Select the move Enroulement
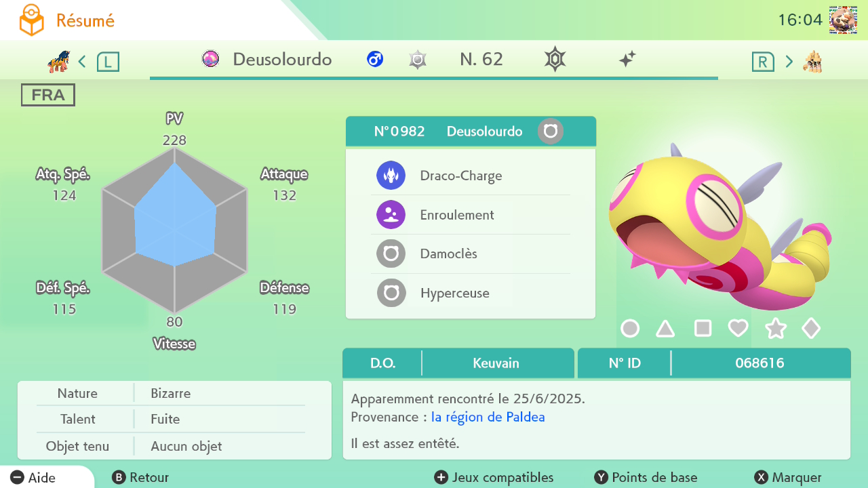Screen dimensions: 868x488 (471, 215)
